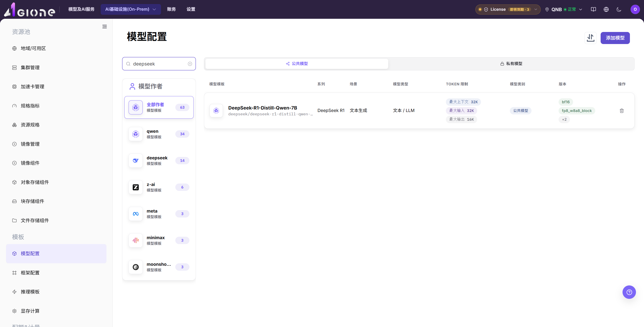Collapse the sidebar with the menu-fold icon
Image resolution: width=644 pixels, height=327 pixels.
[104, 26]
